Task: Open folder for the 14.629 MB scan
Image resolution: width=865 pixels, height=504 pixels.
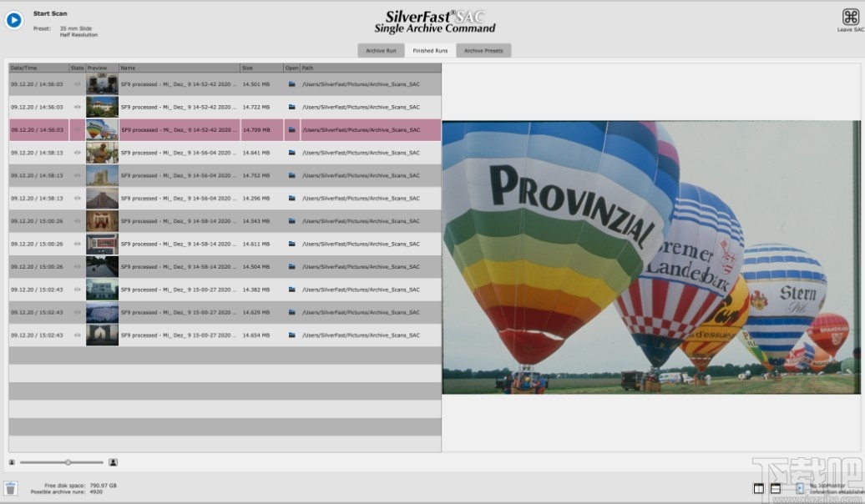Action: pyautogui.click(x=292, y=312)
